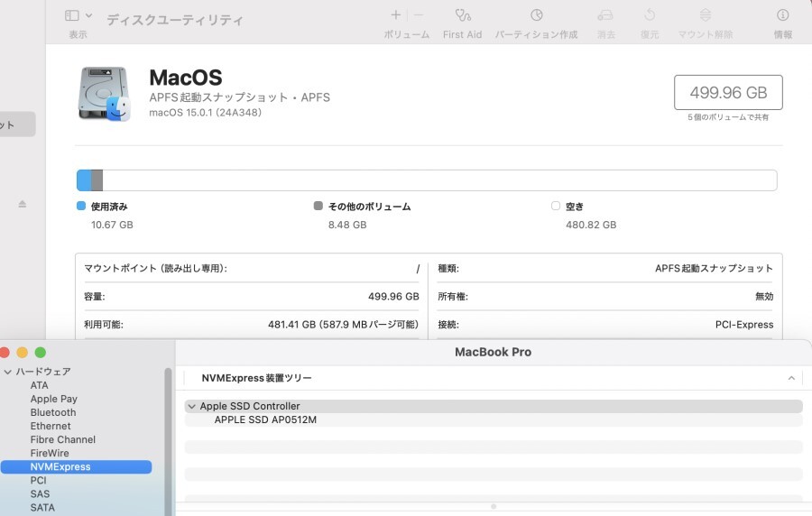812x516 pixels.
Task: Select FireWire in the hardware list
Action: [x=50, y=453]
